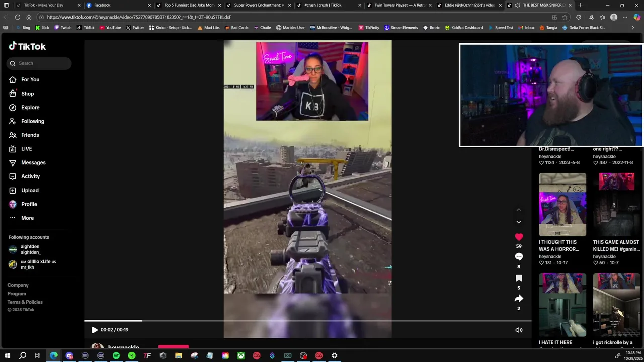Open a new browser tab

click(580, 5)
